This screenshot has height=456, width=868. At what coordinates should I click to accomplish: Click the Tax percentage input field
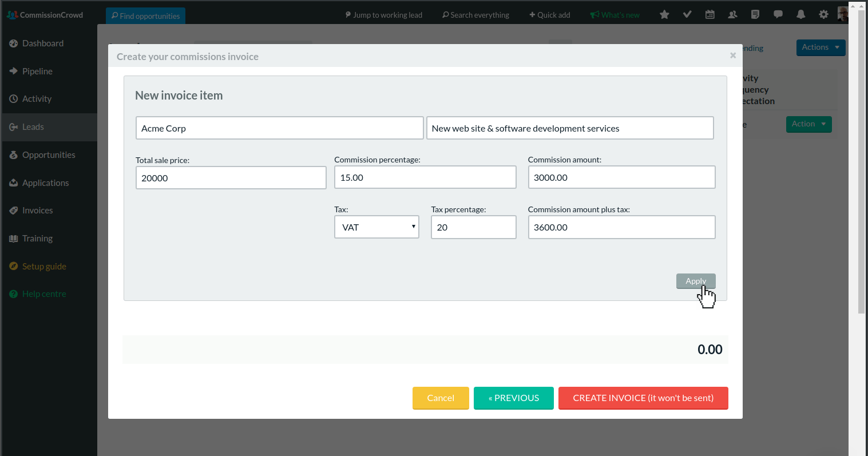pyautogui.click(x=473, y=227)
